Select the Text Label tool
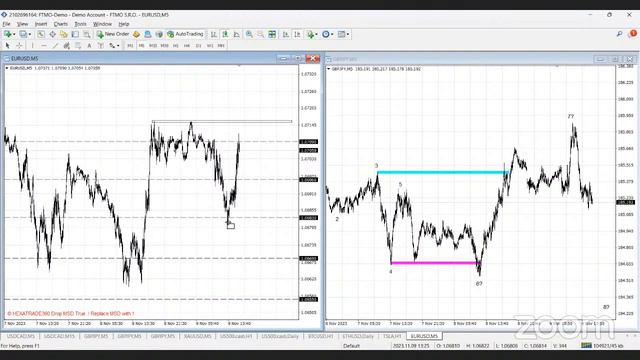 (100, 46)
